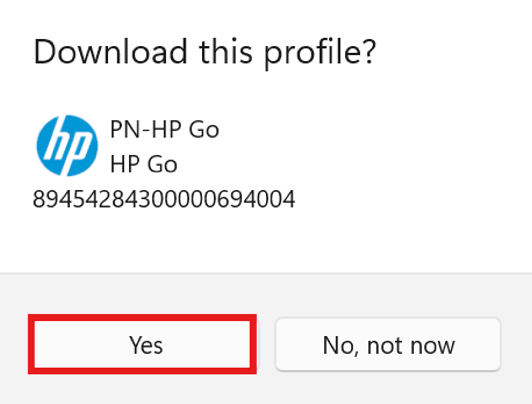Postpone the profile download for now

coord(388,344)
